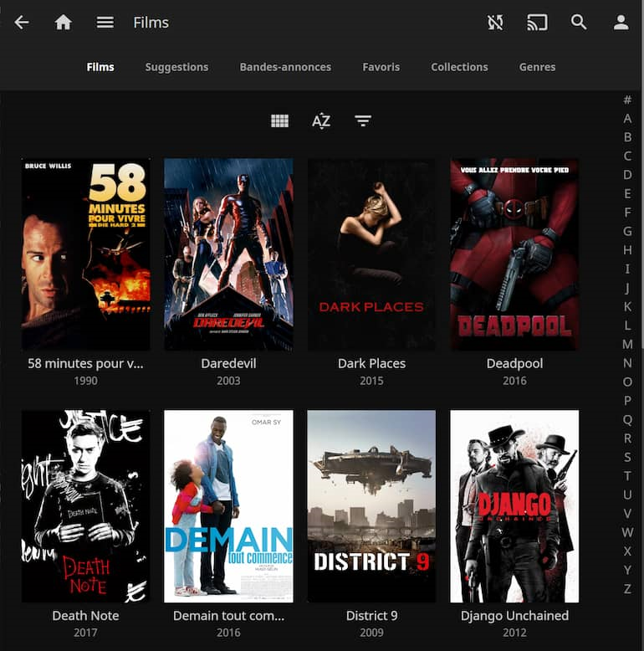Go to the home screen icon
The height and width of the screenshot is (651, 644).
point(64,23)
